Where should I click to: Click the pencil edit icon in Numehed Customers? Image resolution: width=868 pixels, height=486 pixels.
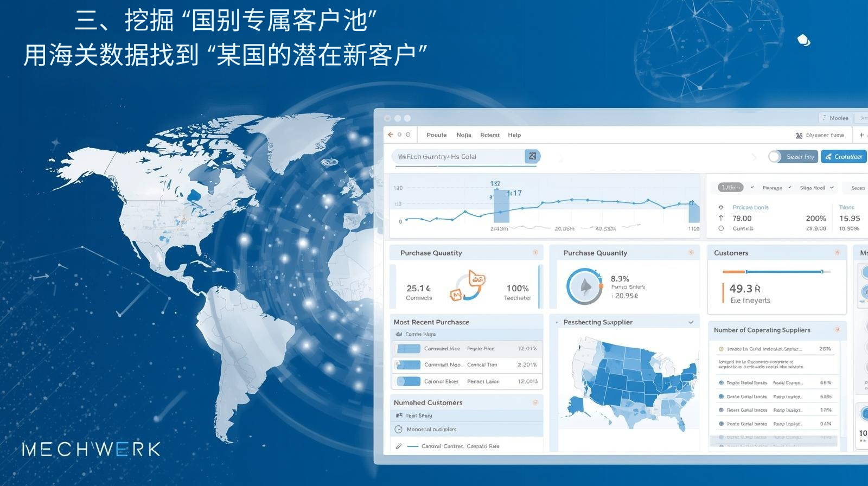[399, 446]
